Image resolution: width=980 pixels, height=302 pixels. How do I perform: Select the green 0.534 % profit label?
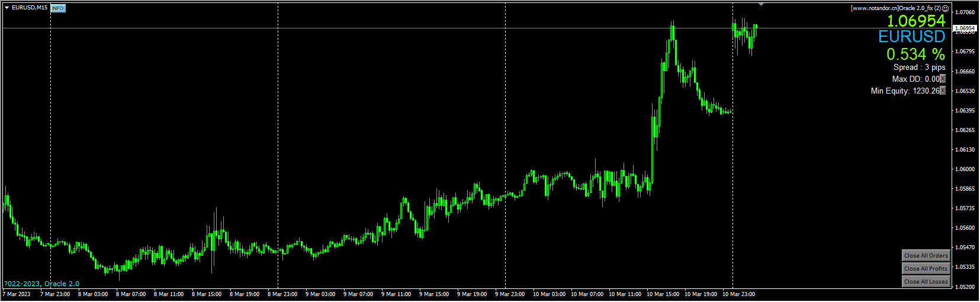(x=915, y=54)
